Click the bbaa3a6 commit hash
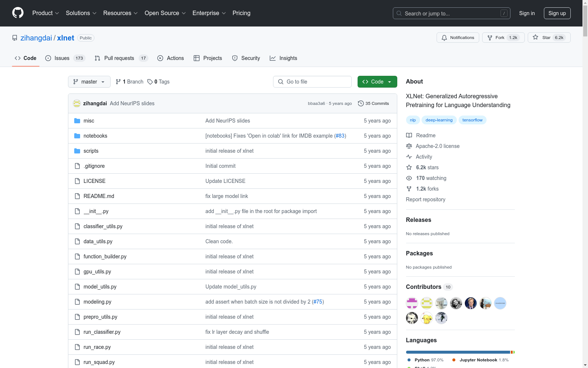Image resolution: width=588 pixels, height=368 pixels. (316, 103)
